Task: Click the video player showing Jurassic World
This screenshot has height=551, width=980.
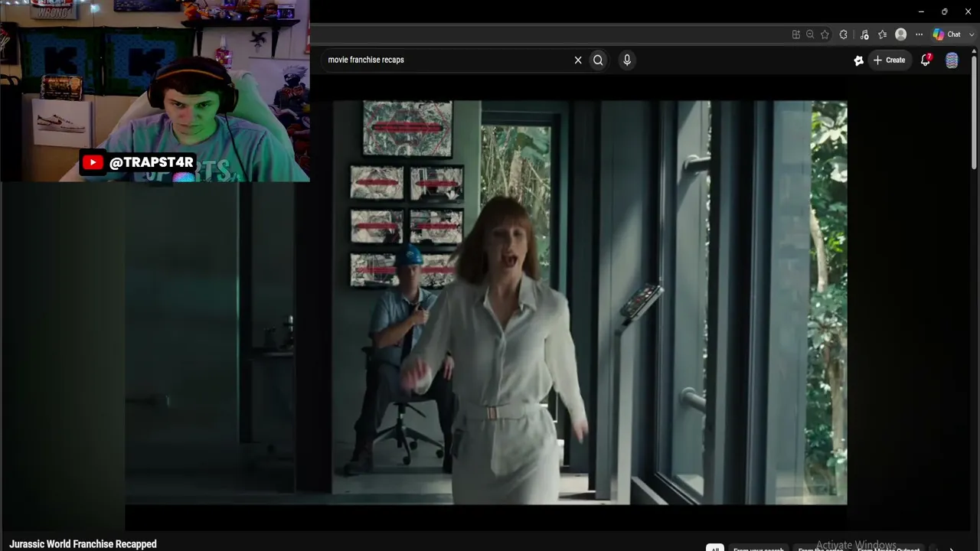Action: pyautogui.click(x=486, y=302)
